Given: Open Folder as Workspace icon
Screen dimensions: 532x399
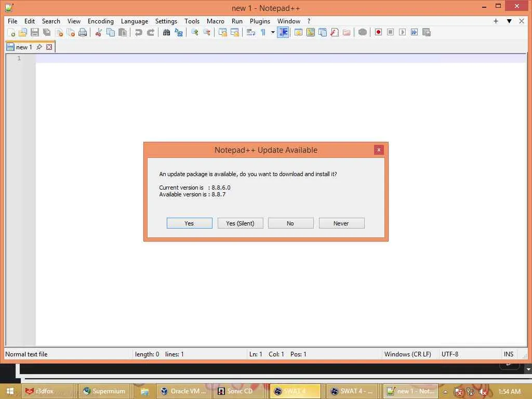Looking at the screenshot, I should coord(347,32).
